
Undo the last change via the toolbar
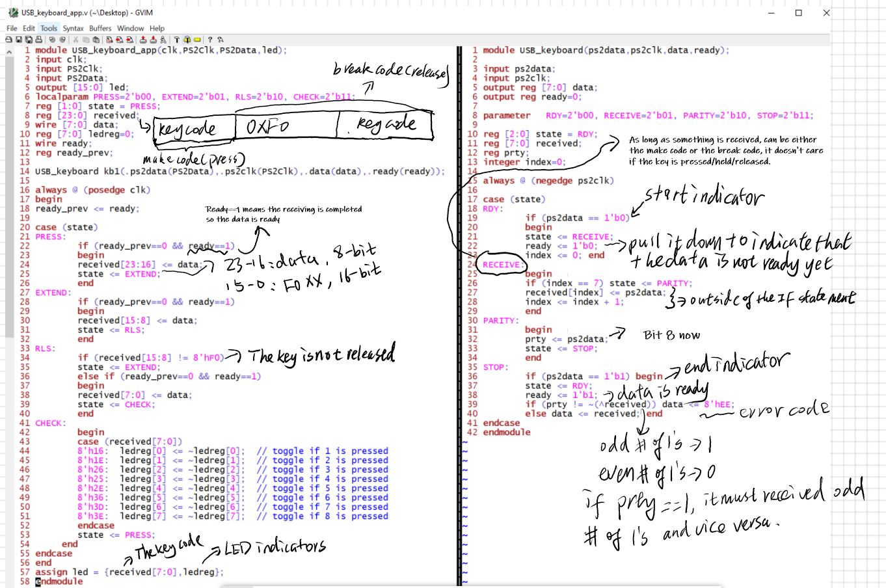click(x=52, y=40)
